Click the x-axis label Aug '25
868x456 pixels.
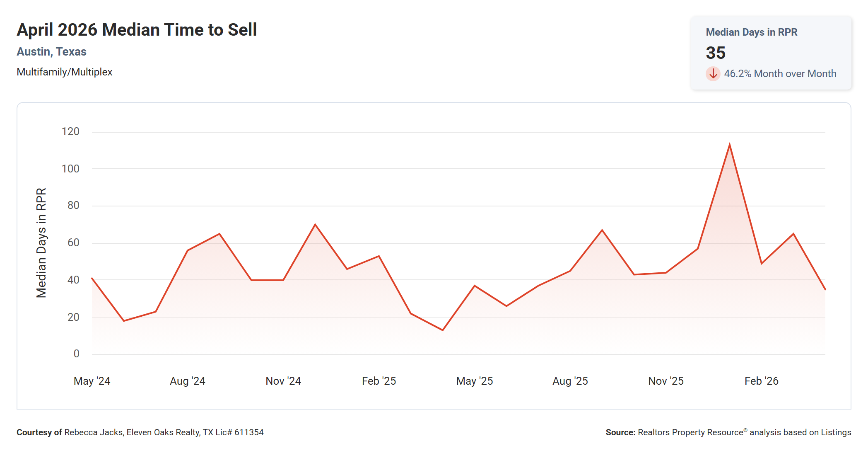570,381
